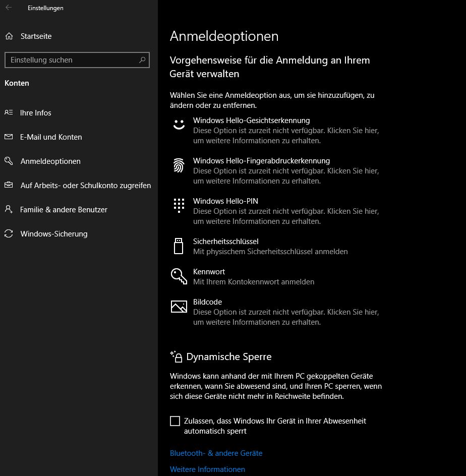Open Weitere Informationen link
The height and width of the screenshot is (476, 466).
click(x=207, y=469)
